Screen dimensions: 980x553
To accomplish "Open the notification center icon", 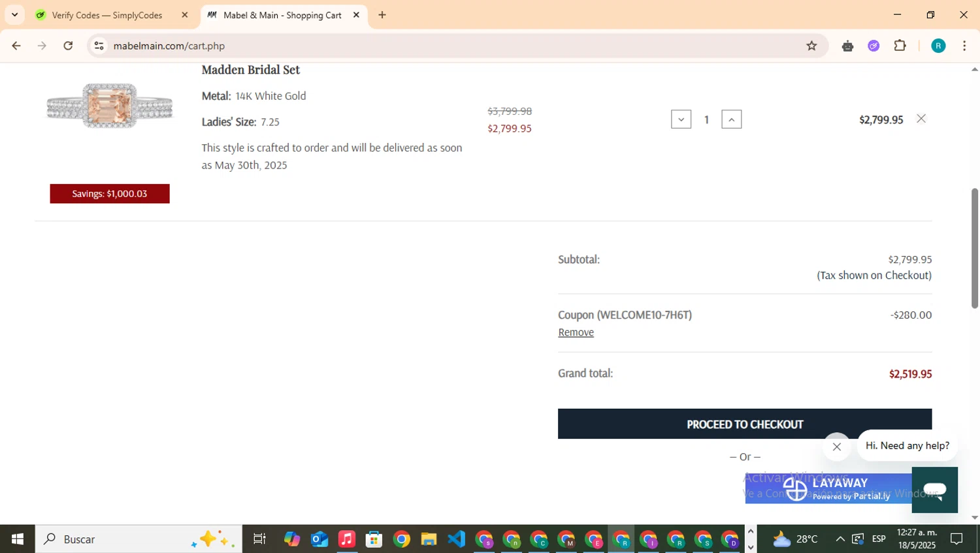I will click(x=956, y=539).
